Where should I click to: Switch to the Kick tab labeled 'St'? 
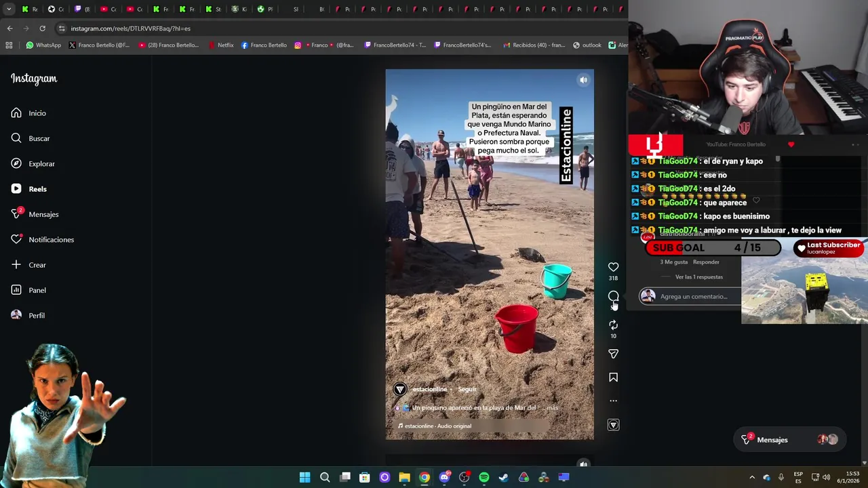pos(213,9)
